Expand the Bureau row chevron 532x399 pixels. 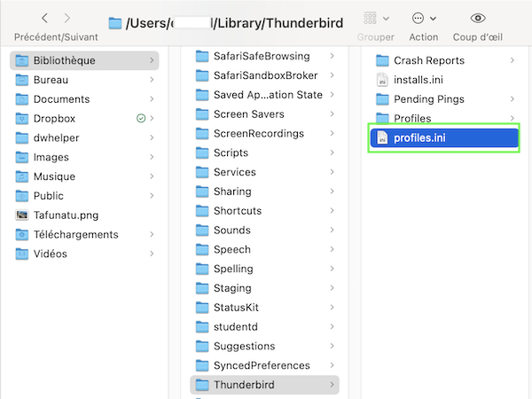(152, 80)
